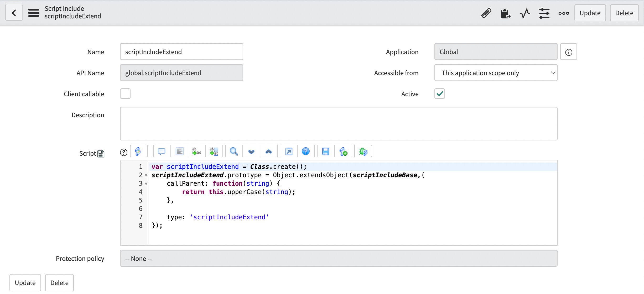
Task: Click the replace all icon
Action: coord(214,151)
